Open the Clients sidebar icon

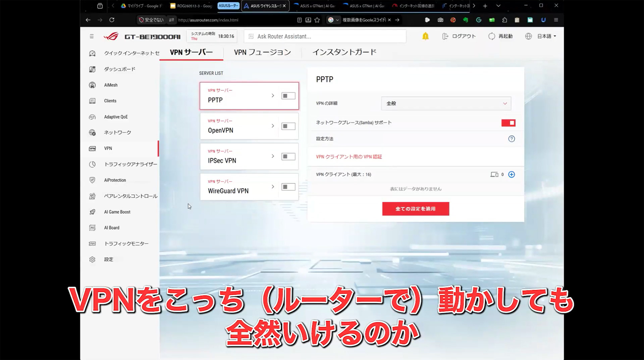point(92,101)
